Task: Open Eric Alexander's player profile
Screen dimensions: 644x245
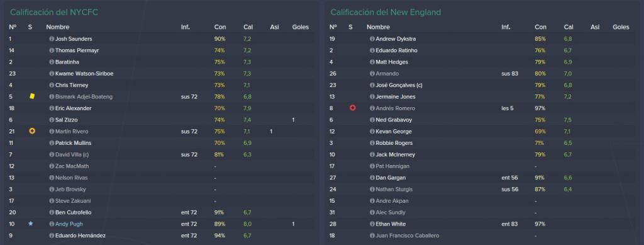Action: [x=73, y=108]
